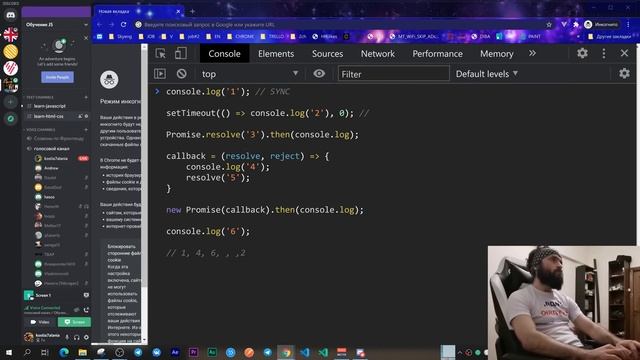Go forward with the Chrome forward arrow
The height and width of the screenshot is (360, 640).
pyautogui.click(x=111, y=24)
